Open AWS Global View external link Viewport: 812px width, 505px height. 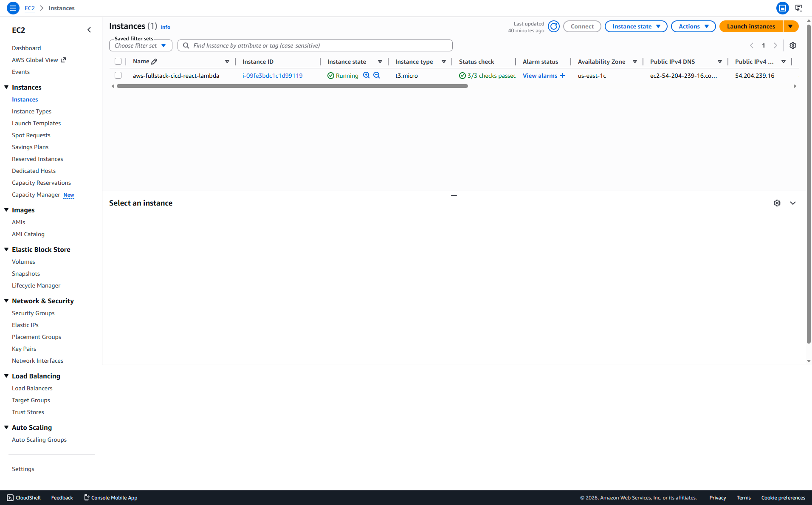[x=63, y=60]
